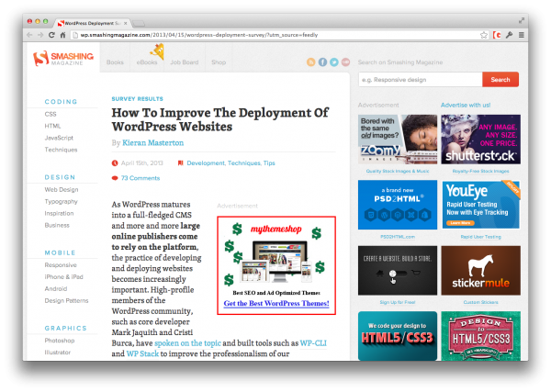This screenshot has width=551, height=392.
Task: Open the YouEye ad thumbnail
Action: [480, 205]
